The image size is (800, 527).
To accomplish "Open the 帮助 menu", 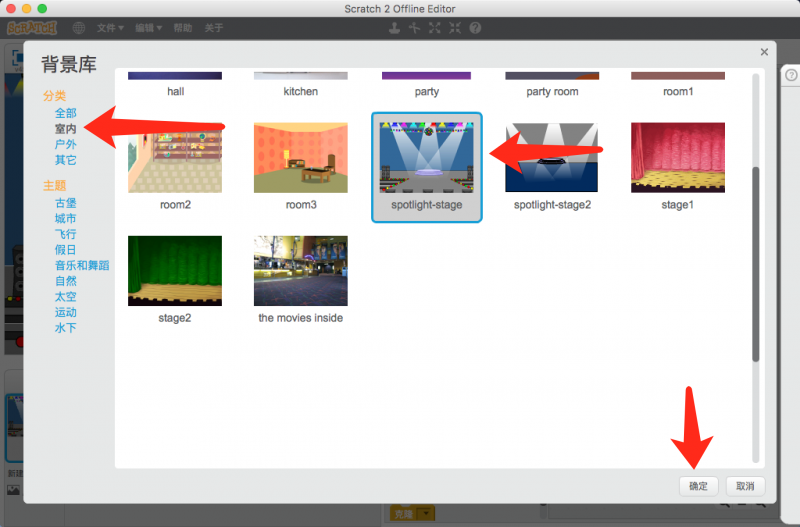I will 183,28.
